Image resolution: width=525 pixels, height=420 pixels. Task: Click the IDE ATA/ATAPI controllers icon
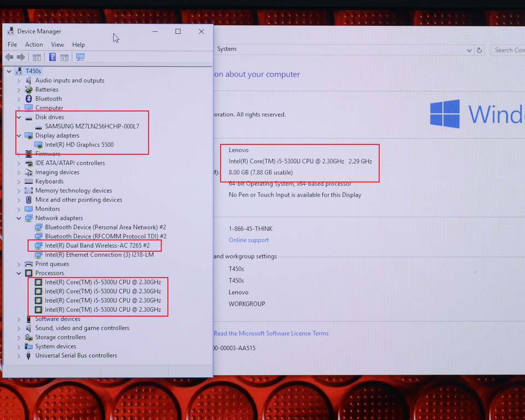tap(29, 163)
